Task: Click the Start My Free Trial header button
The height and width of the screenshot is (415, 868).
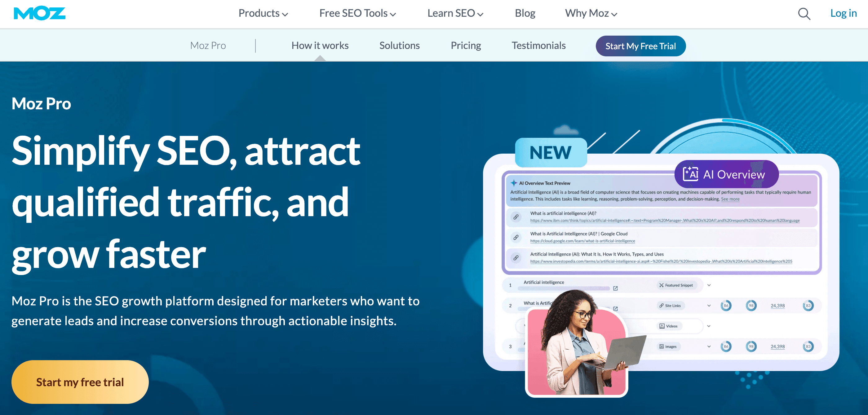Action: click(x=640, y=46)
